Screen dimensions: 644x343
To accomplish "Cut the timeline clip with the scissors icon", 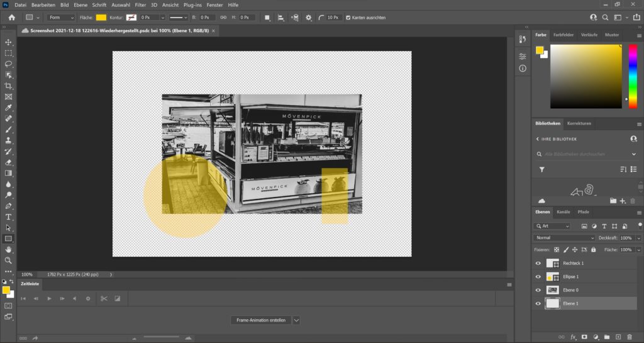I will pos(104,299).
